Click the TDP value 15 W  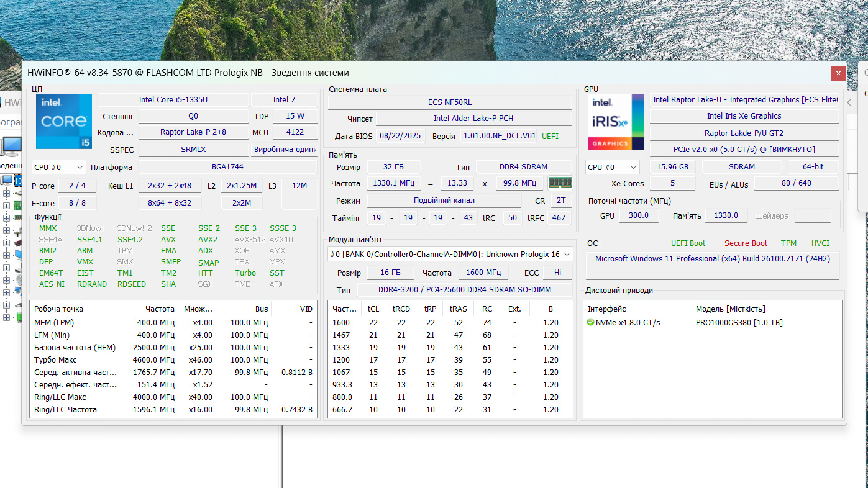coord(295,116)
